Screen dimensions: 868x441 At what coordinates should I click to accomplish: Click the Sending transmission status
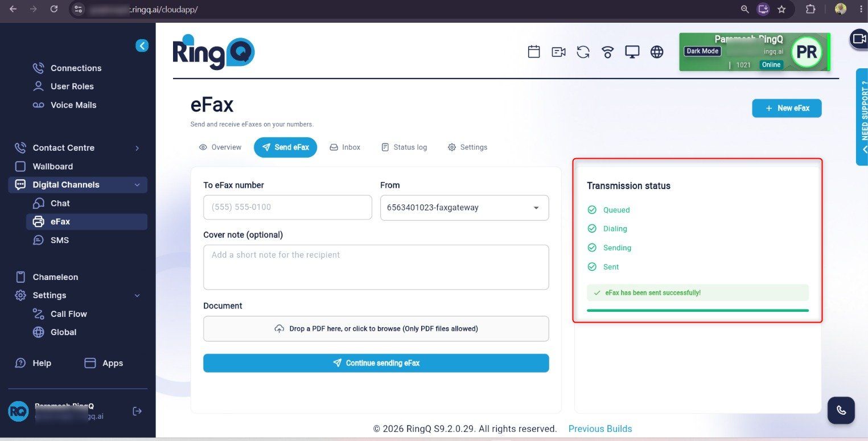pyautogui.click(x=609, y=248)
